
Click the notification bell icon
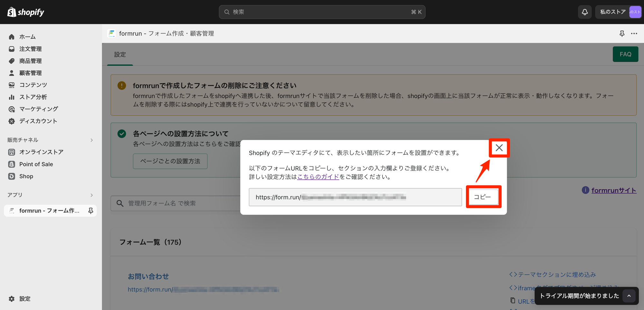pos(585,12)
